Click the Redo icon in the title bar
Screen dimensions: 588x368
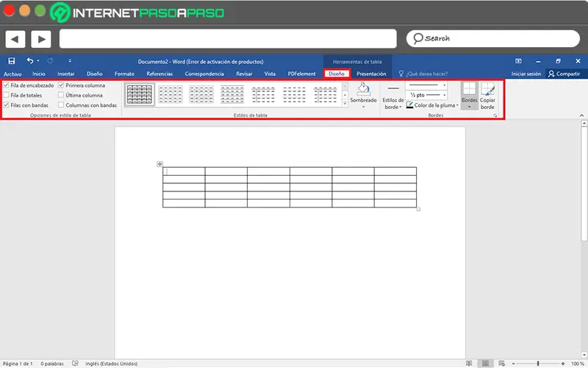coord(50,61)
